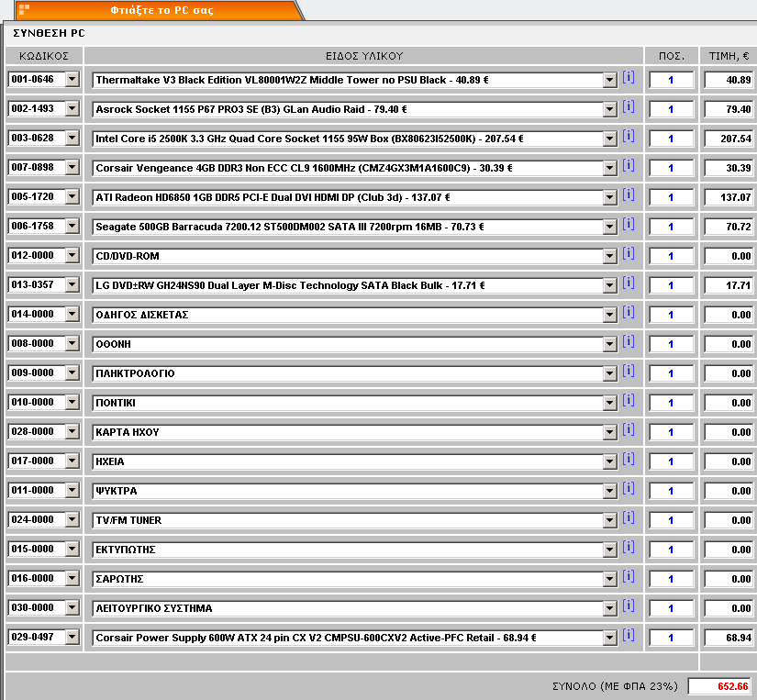Click info icon in ΗΧΕΙΑ row
The height and width of the screenshot is (700, 757).
(629, 459)
